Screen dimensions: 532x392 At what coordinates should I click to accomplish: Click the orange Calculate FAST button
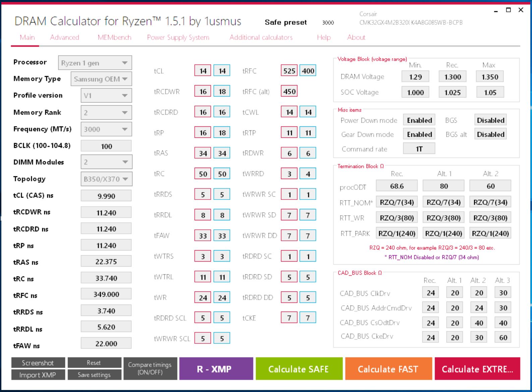tap(388, 369)
